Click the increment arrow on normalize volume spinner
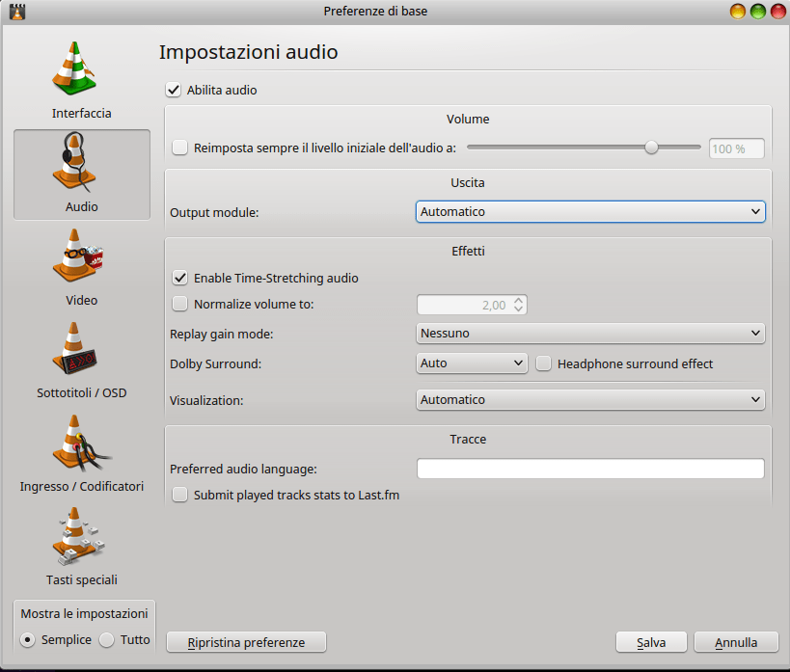 click(518, 301)
